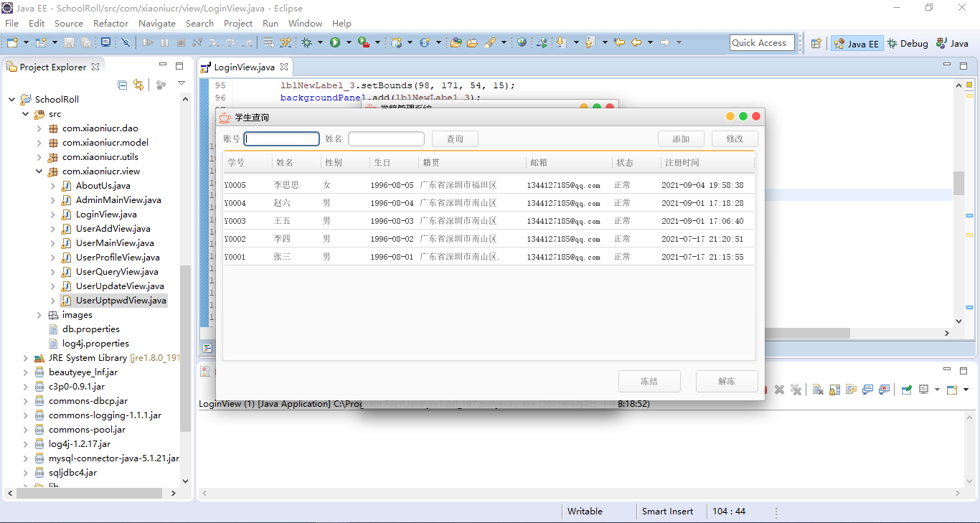This screenshot has width=980, height=523.
Task: Open the Navigate menu
Action: [157, 23]
